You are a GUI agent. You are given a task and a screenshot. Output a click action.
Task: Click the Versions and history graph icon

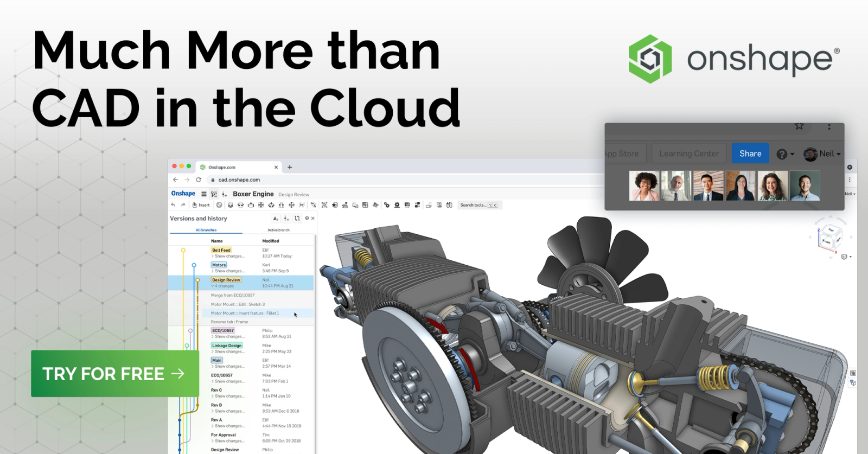click(x=214, y=194)
